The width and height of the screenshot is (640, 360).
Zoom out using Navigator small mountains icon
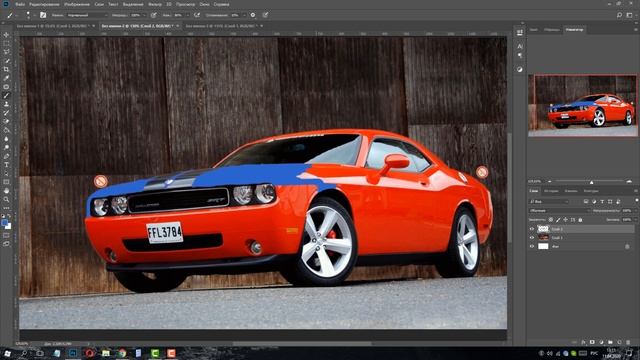(549, 181)
